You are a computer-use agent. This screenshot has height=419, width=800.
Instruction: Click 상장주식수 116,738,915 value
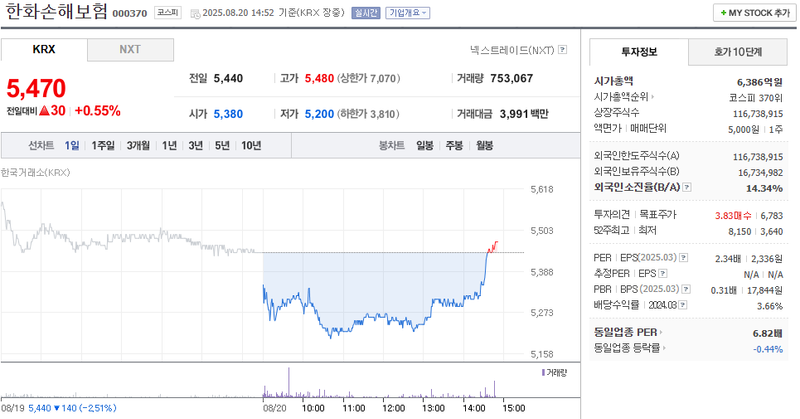tap(758, 114)
